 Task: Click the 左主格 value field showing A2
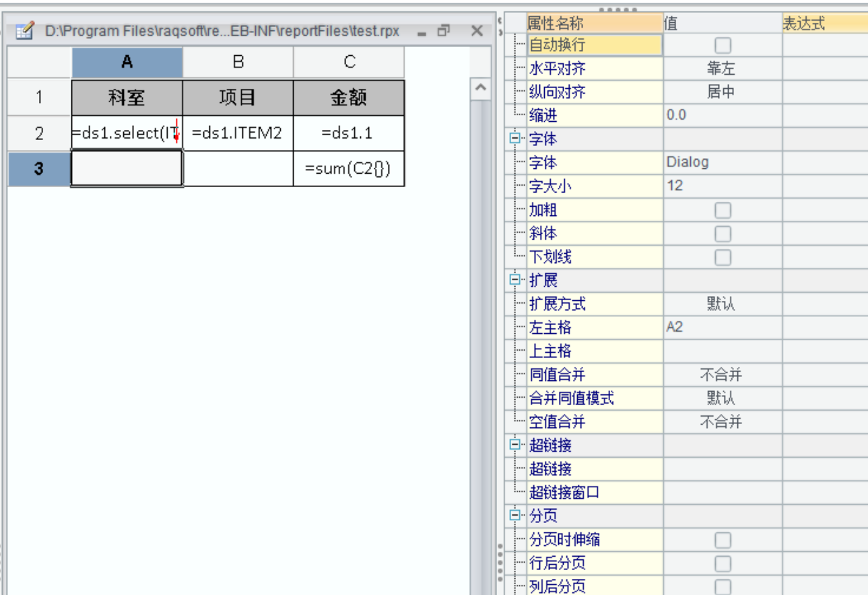[722, 328]
